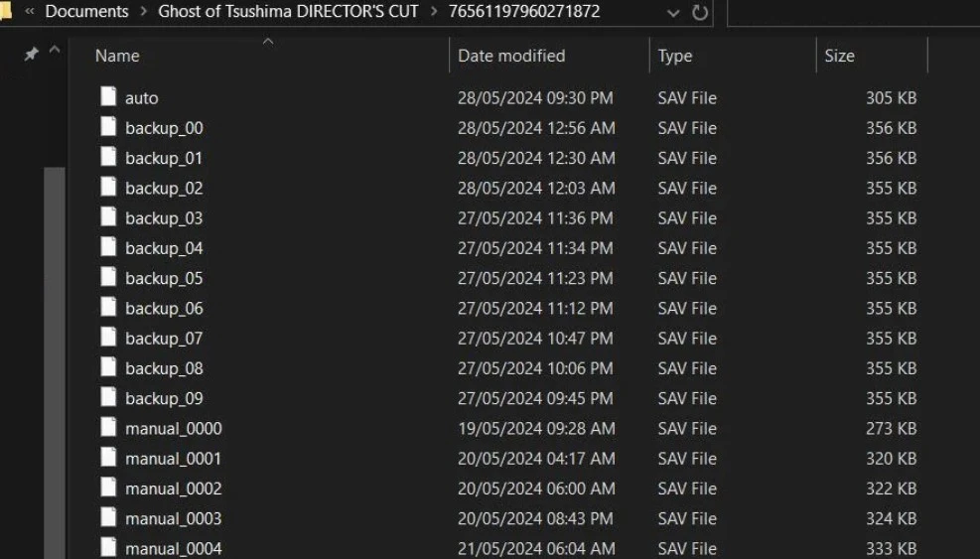980x559 pixels.
Task: Go to Ghost of Tsushima DIRECTOR'S CUT breadcrumb
Action: [x=289, y=12]
